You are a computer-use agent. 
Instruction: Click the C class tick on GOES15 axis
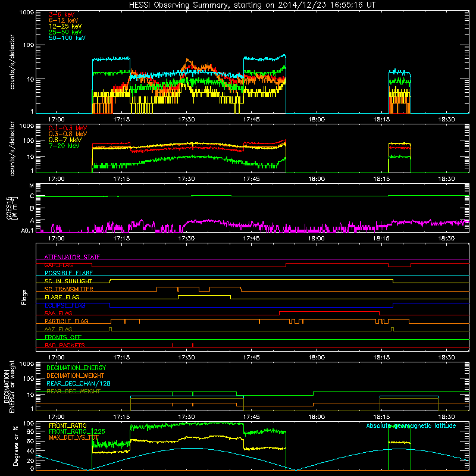pos(32,196)
